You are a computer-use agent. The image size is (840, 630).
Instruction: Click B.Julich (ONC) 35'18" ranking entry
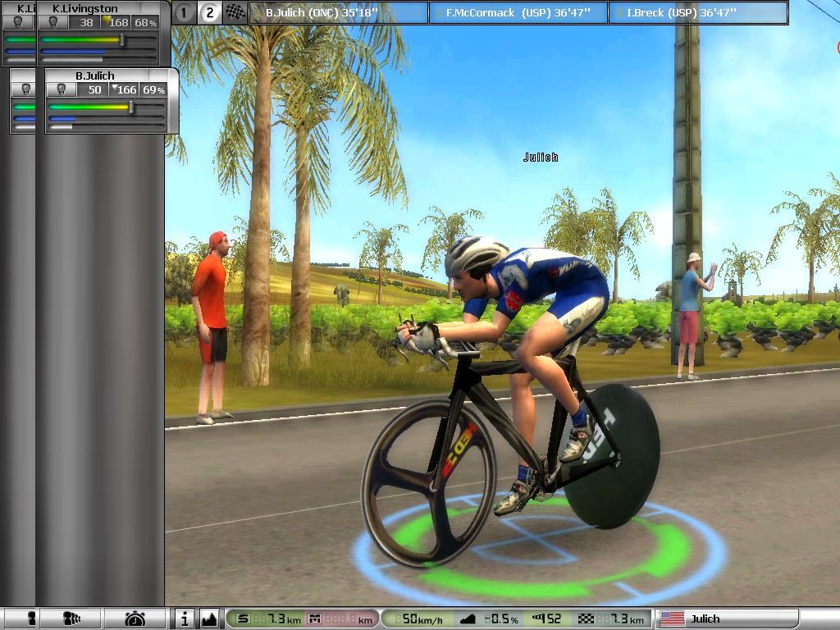338,13
